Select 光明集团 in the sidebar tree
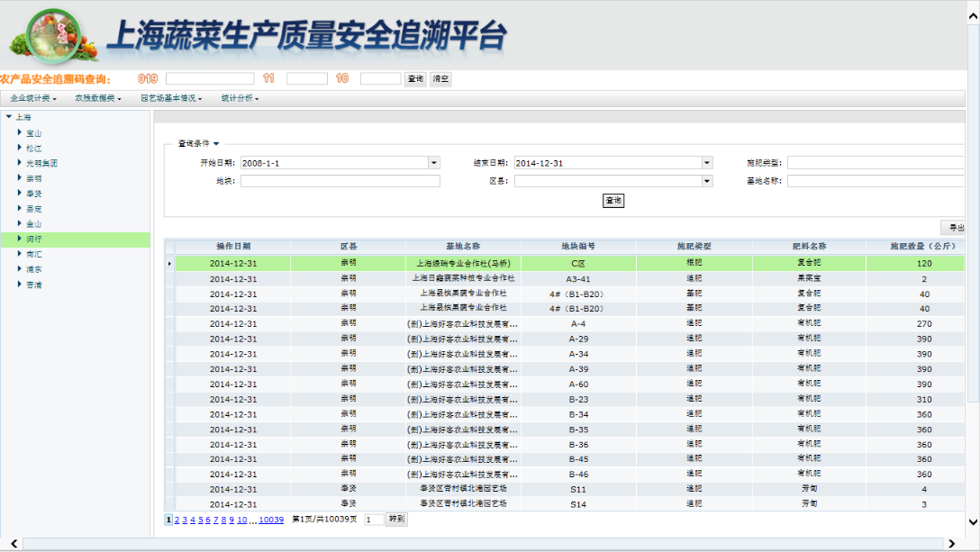 point(41,163)
